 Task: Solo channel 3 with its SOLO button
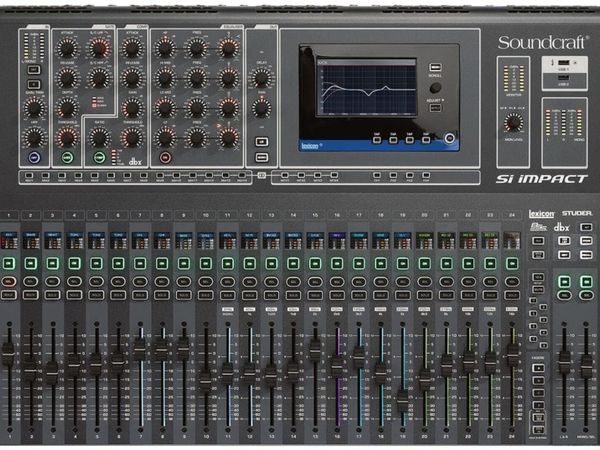(52, 295)
